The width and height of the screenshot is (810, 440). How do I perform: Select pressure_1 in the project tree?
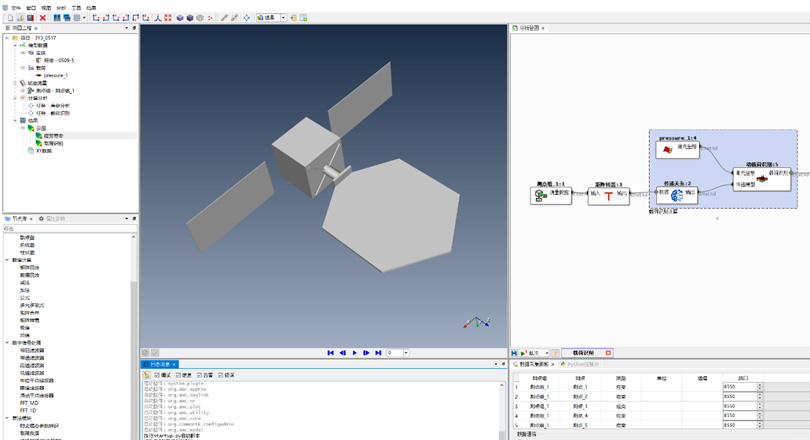(x=55, y=75)
